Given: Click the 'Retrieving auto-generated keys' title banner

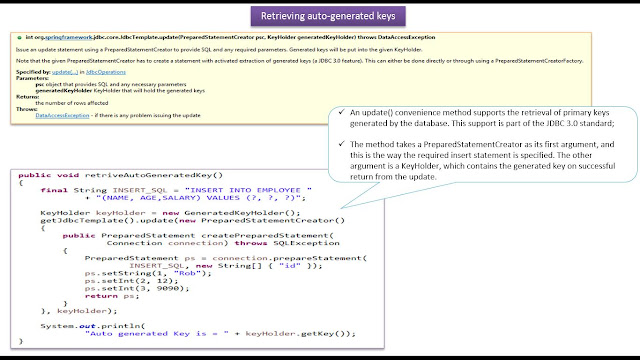Looking at the screenshot, I should (x=328, y=16).
